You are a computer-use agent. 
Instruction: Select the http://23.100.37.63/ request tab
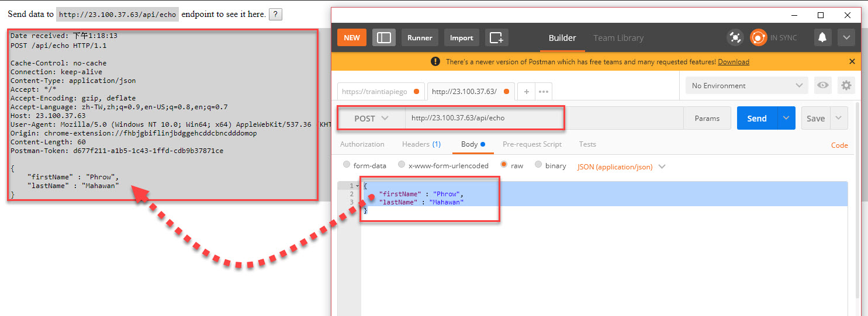(x=471, y=92)
